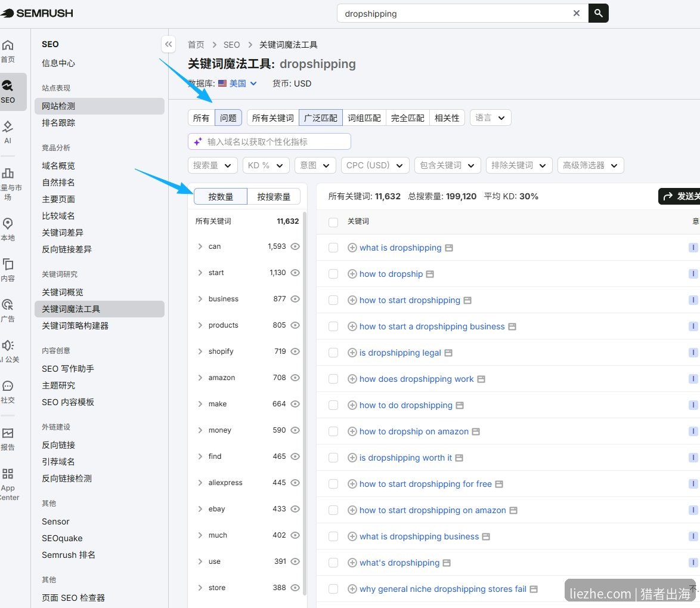Click SERP icon after how does dropshipping work
Screen dimensions: 700x608
point(481,379)
